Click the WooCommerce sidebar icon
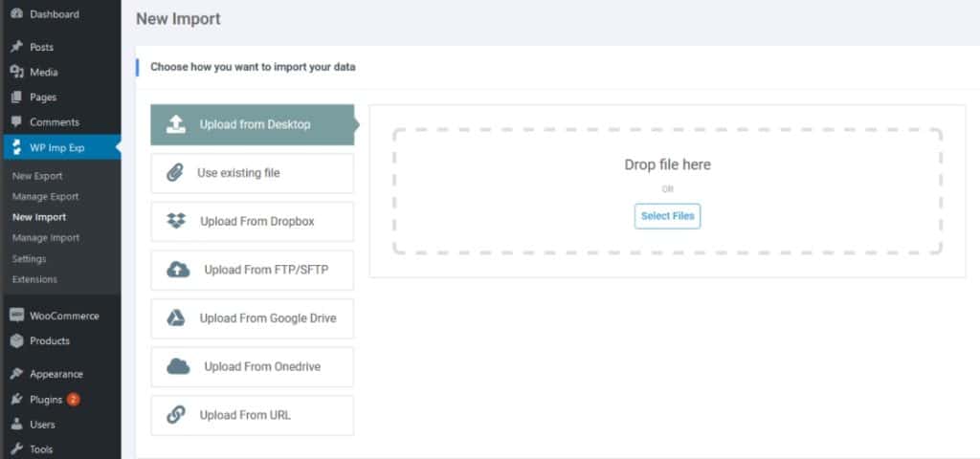980x459 pixels. (x=17, y=316)
